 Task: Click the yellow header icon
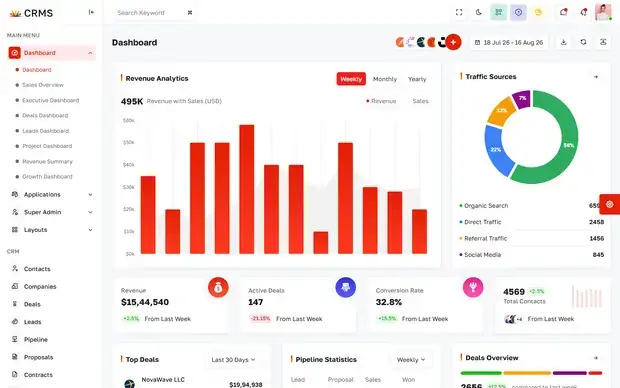point(538,12)
